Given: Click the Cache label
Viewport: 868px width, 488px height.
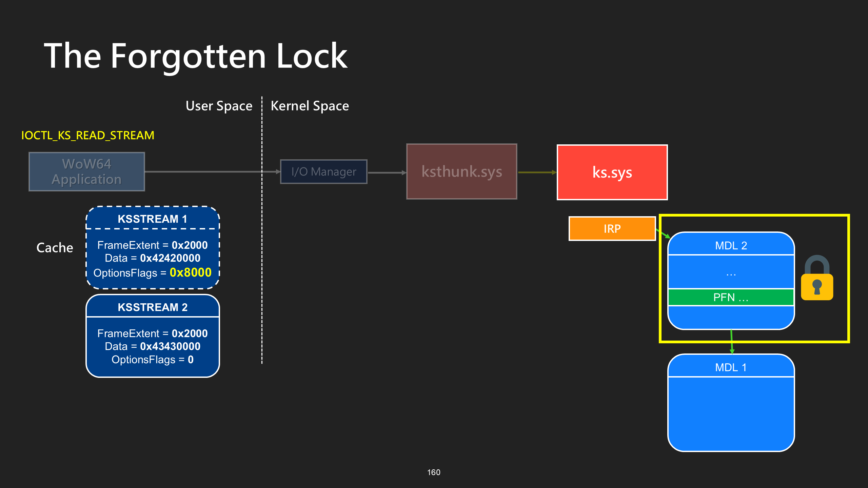Looking at the screenshot, I should (55, 248).
